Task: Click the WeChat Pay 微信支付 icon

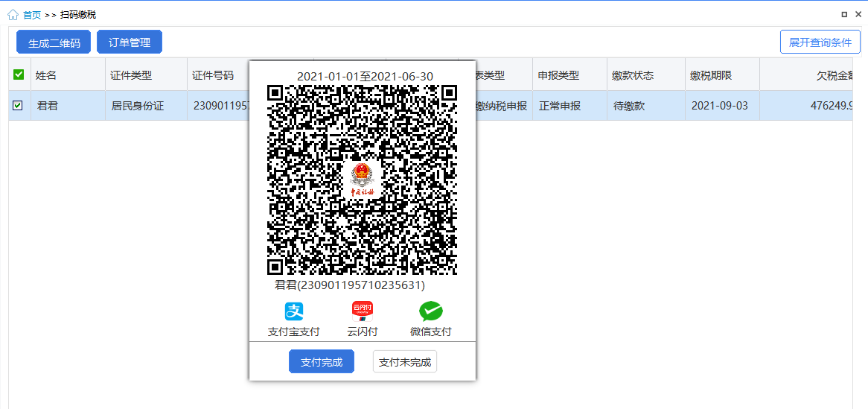Action: tap(431, 311)
